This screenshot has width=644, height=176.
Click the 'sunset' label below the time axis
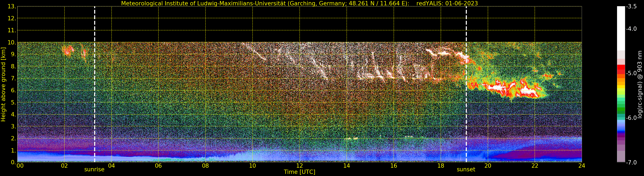[x=466, y=170]
